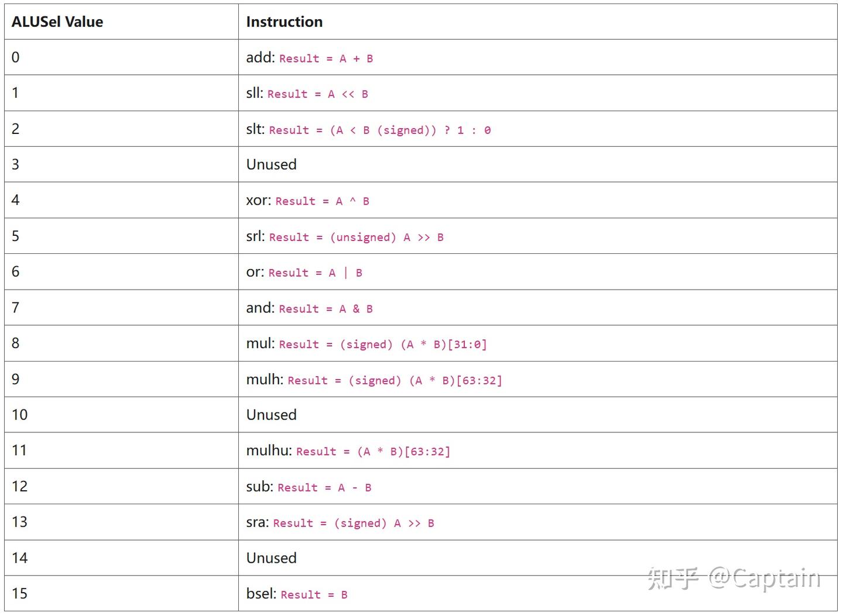Select the sra signed shift instruction

tap(340, 523)
